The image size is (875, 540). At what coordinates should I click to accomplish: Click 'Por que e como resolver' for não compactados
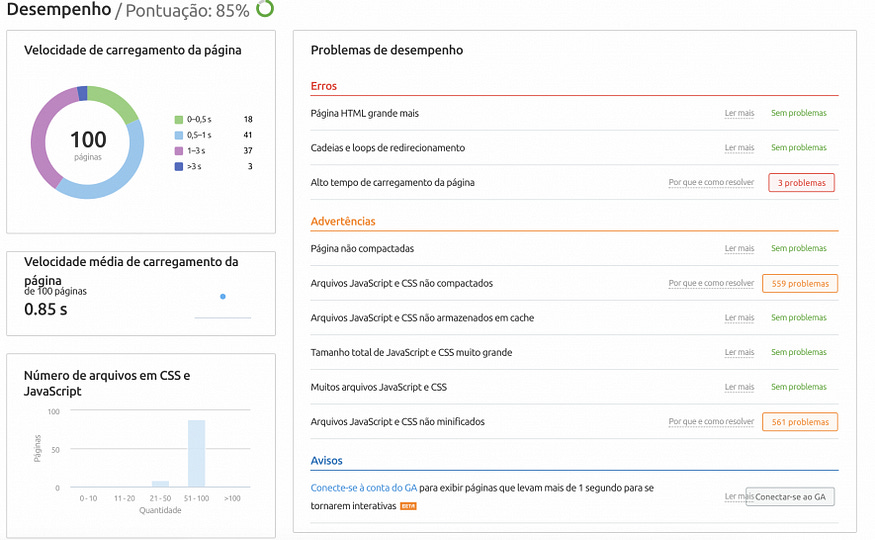coord(711,283)
